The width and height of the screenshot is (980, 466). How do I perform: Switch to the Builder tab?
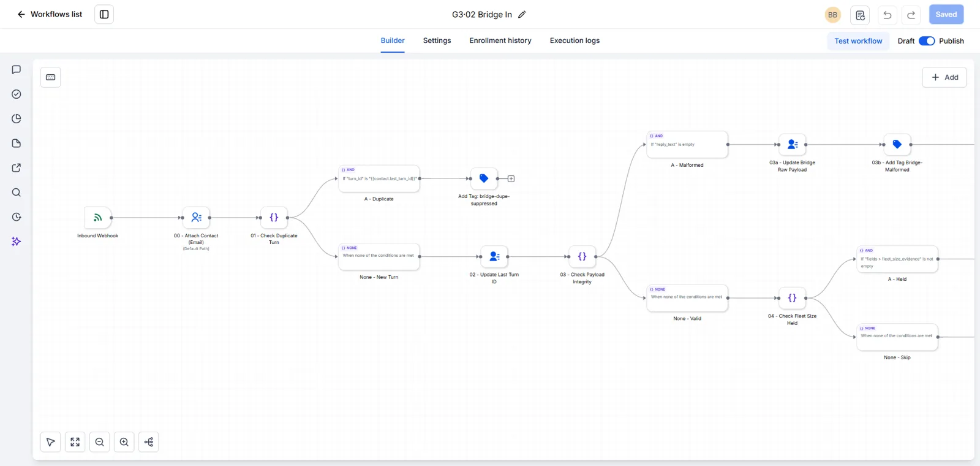pos(393,40)
